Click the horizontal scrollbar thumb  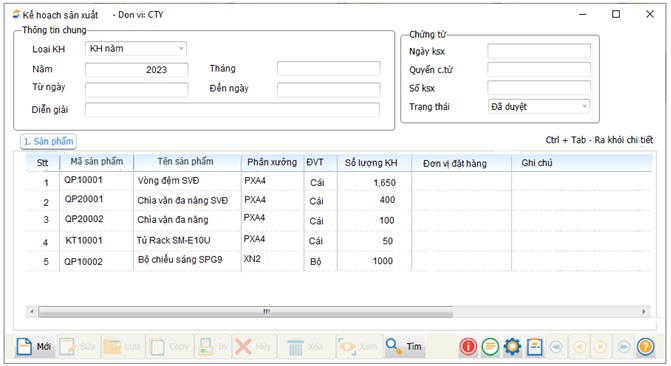click(246, 312)
